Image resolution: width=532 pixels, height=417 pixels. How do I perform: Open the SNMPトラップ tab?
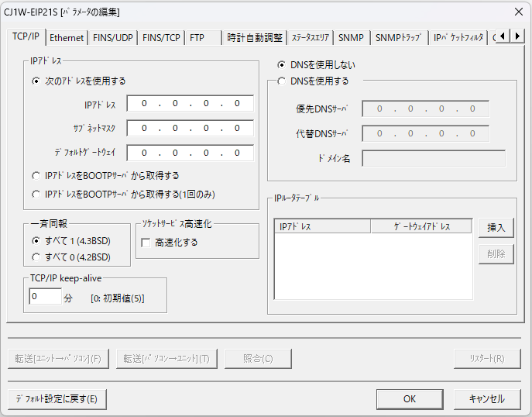tap(398, 38)
